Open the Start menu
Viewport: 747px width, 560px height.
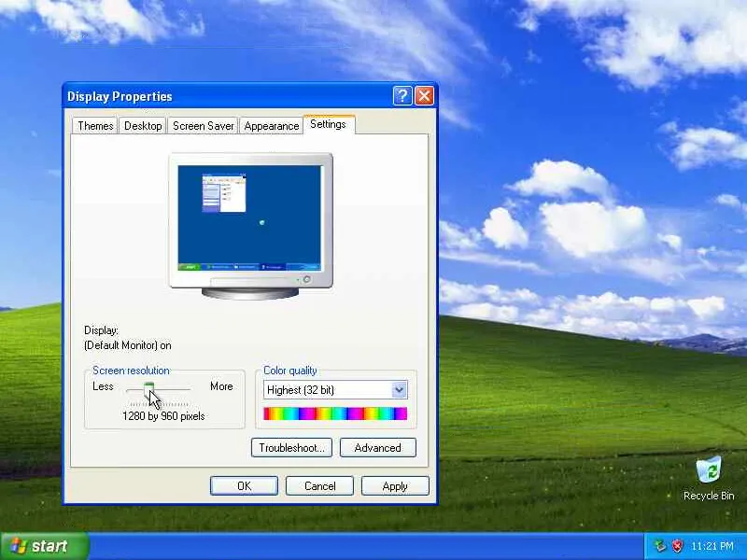44,546
